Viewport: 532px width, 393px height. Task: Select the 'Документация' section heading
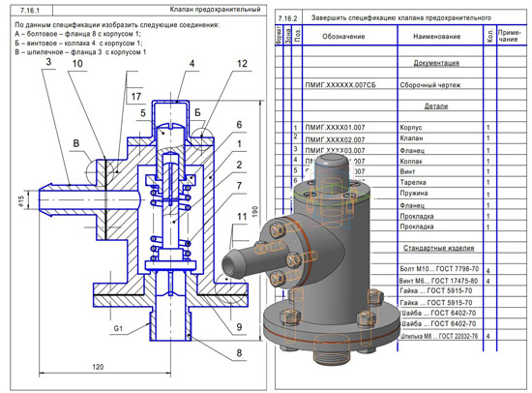click(436, 63)
